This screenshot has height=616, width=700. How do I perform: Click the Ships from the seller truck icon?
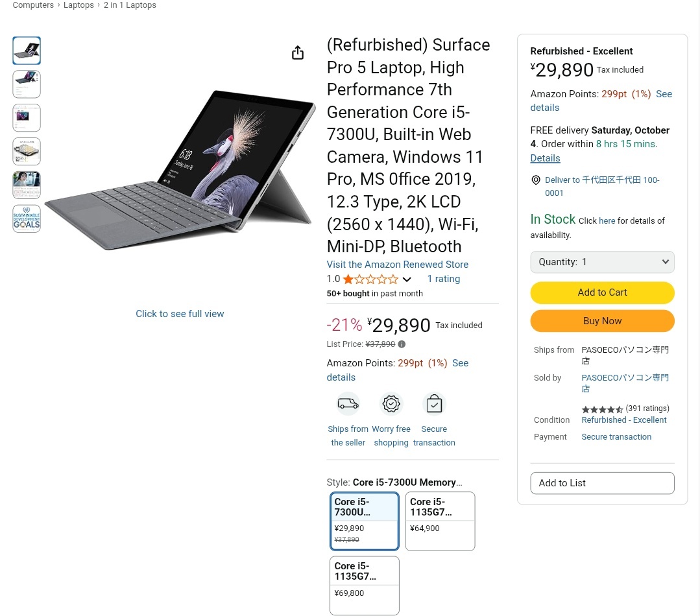[348, 404]
